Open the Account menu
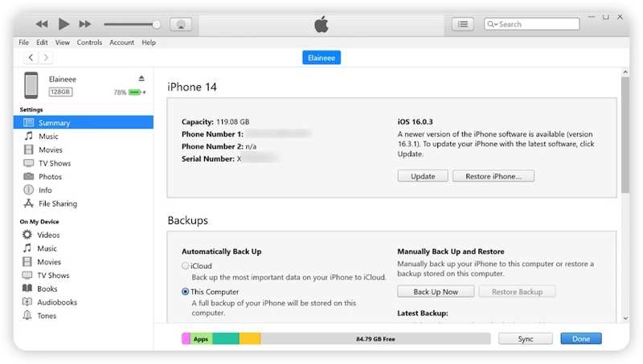This screenshot has height=364, width=643. [122, 43]
